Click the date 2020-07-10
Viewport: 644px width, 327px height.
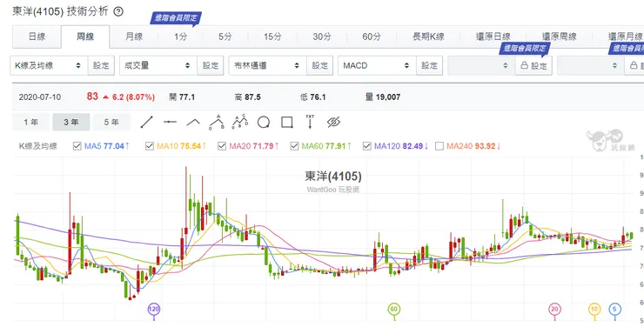40,97
